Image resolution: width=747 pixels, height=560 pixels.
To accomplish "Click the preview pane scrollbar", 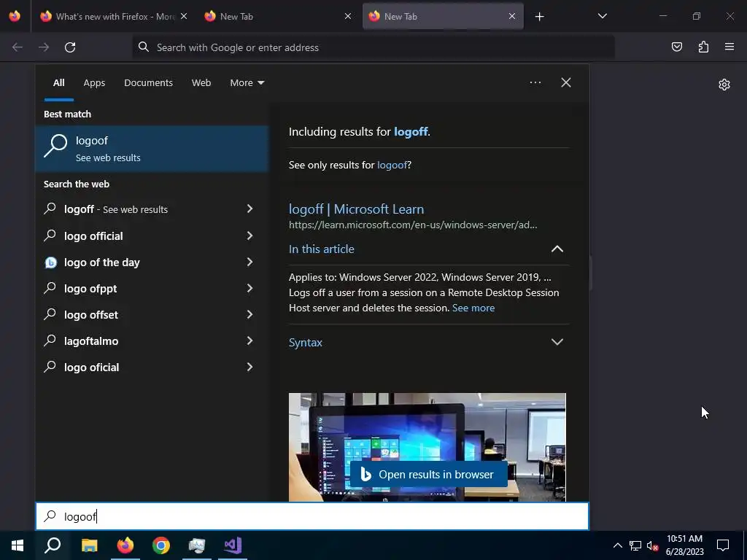I will point(590,273).
